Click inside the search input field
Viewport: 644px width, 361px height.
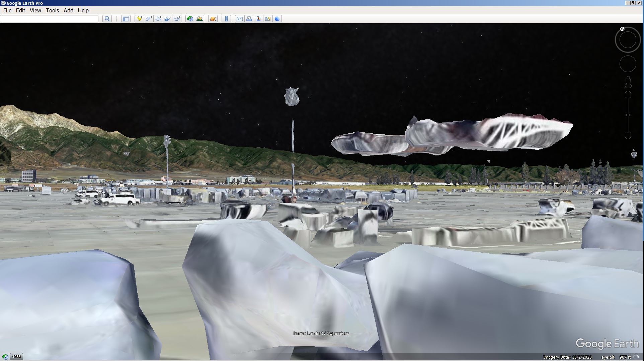[x=49, y=19]
